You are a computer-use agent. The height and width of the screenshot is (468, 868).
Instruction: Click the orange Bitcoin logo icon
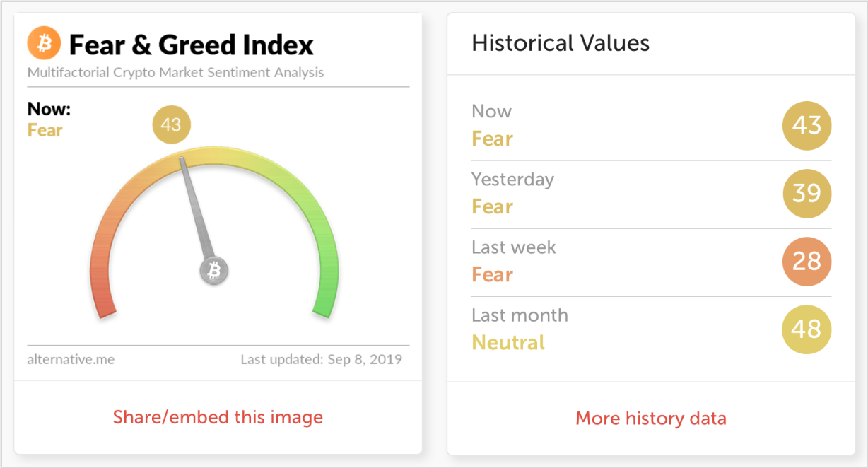point(44,44)
